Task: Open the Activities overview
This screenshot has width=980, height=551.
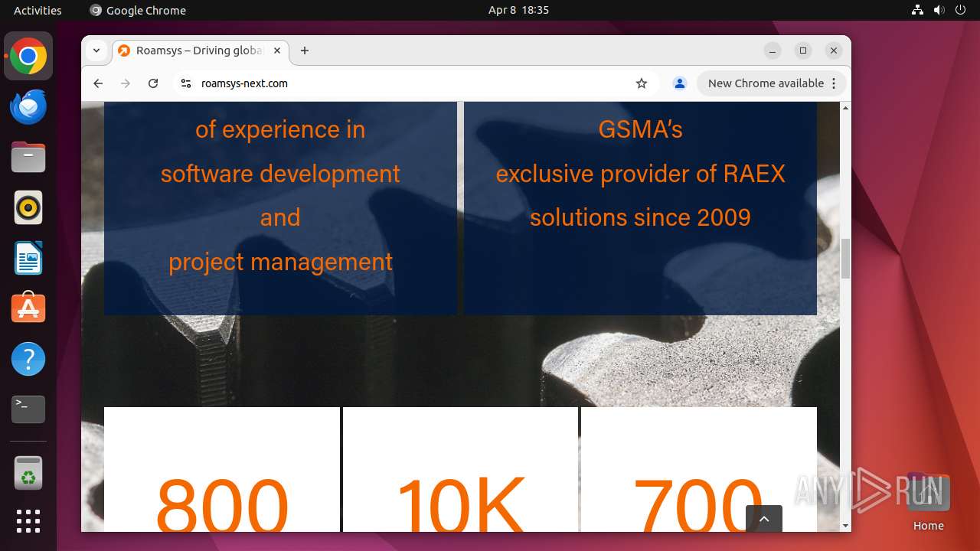Action: point(38,10)
